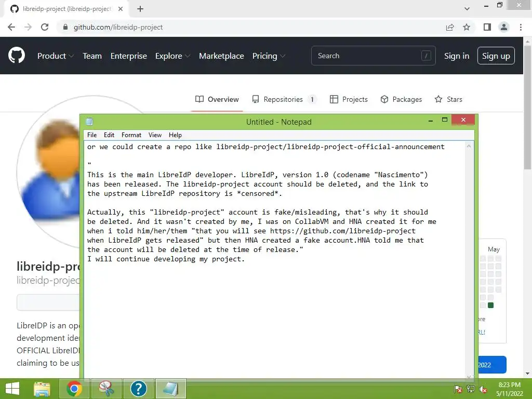Open Windows Start button
532x399 pixels.
[x=12, y=389]
